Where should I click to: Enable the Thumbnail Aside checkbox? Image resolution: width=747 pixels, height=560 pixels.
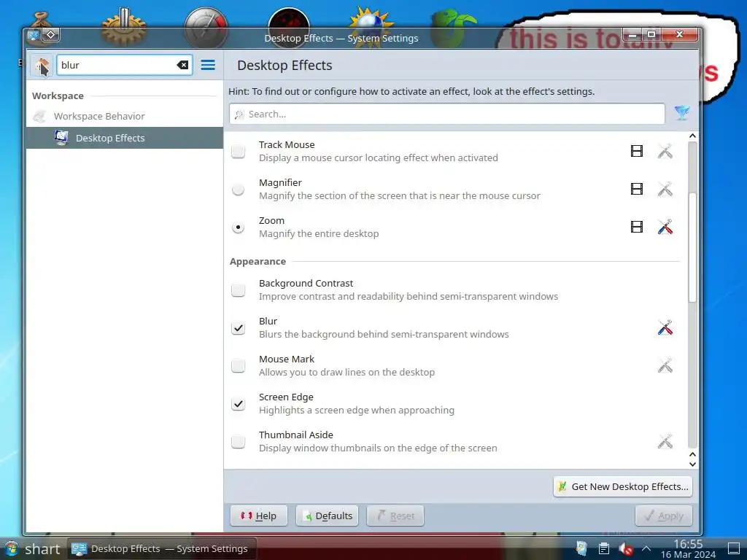[x=239, y=441]
